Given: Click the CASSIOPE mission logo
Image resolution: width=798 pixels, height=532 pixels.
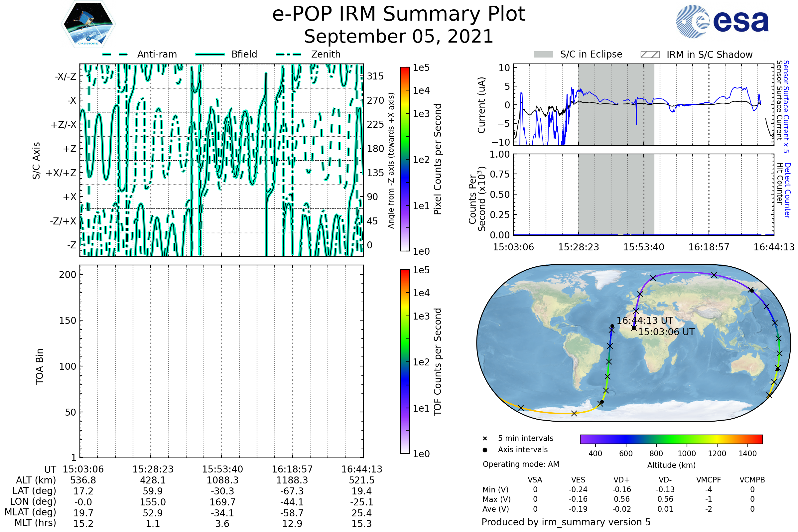Looking at the screenshot, I should (88, 24).
